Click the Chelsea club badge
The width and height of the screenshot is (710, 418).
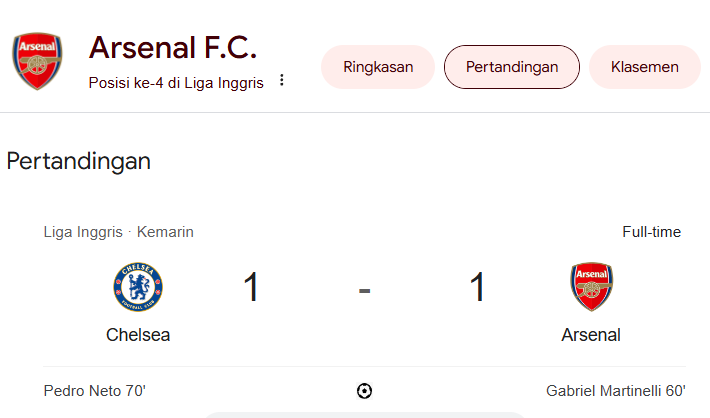pyautogui.click(x=138, y=285)
